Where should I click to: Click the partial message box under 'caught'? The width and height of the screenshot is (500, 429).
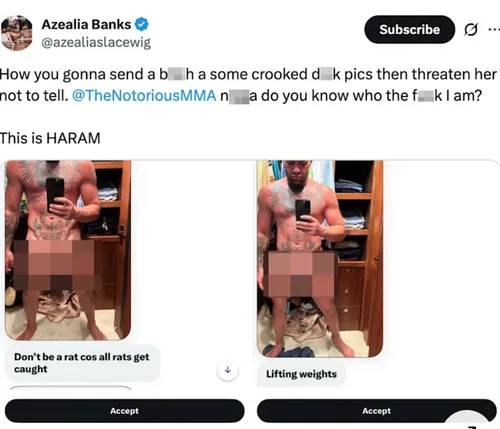pyautogui.click(x=71, y=388)
